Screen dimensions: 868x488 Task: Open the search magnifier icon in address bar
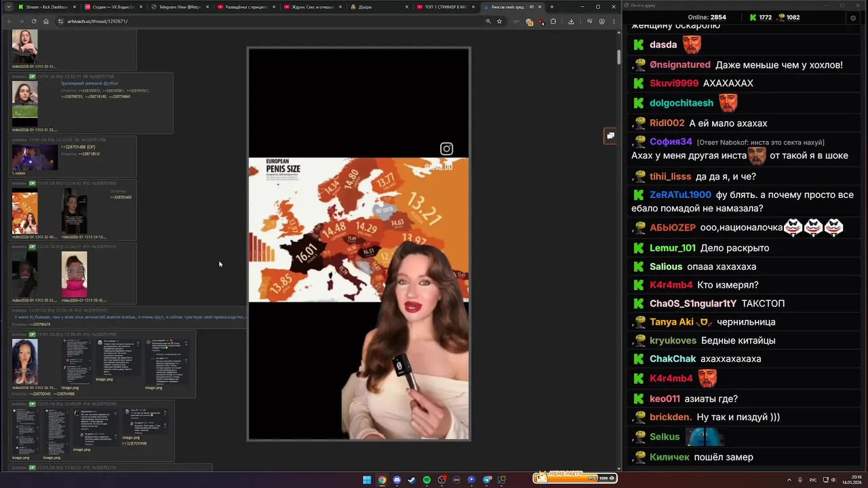[x=488, y=21]
